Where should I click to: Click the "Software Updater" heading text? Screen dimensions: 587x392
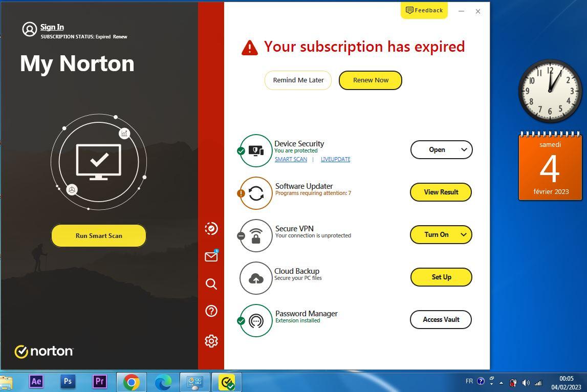click(304, 186)
